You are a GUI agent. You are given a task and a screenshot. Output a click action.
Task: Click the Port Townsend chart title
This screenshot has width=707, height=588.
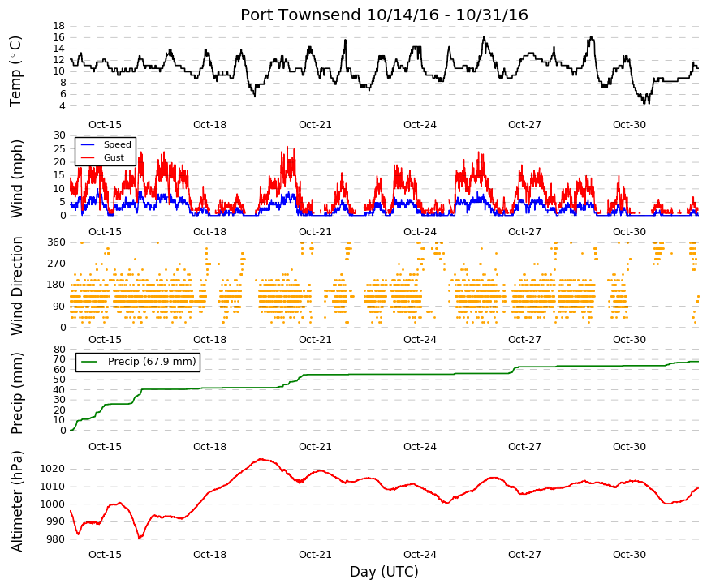[384, 15]
